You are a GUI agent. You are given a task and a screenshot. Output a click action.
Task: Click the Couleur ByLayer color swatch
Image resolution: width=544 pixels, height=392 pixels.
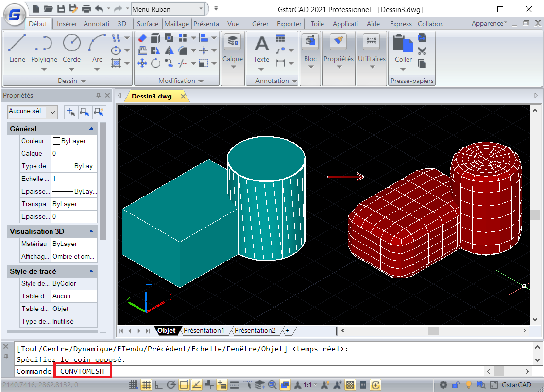tap(56, 141)
